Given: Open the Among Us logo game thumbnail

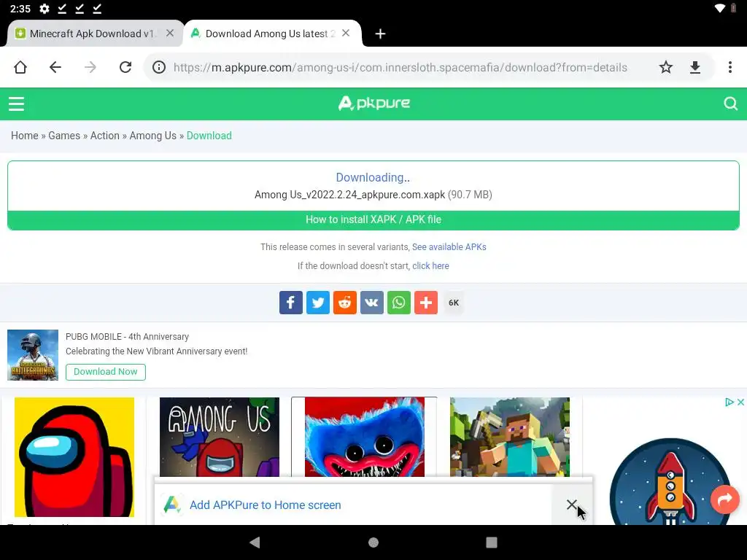Looking at the screenshot, I should coord(219,437).
